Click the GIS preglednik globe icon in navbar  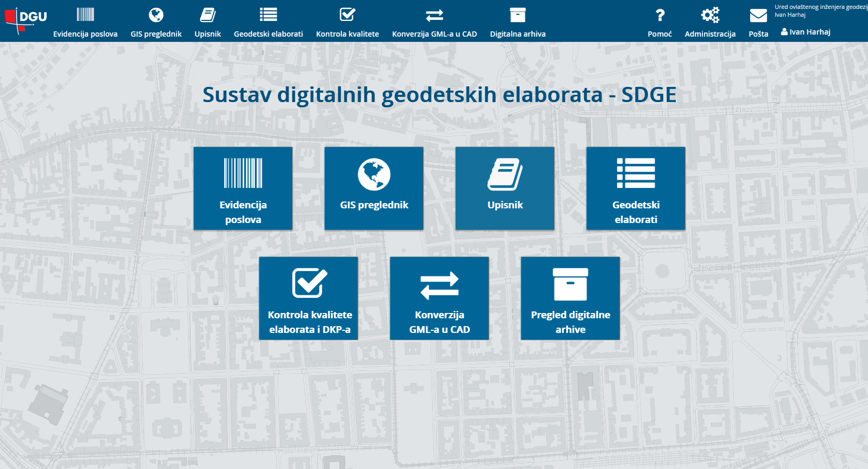coord(156,15)
